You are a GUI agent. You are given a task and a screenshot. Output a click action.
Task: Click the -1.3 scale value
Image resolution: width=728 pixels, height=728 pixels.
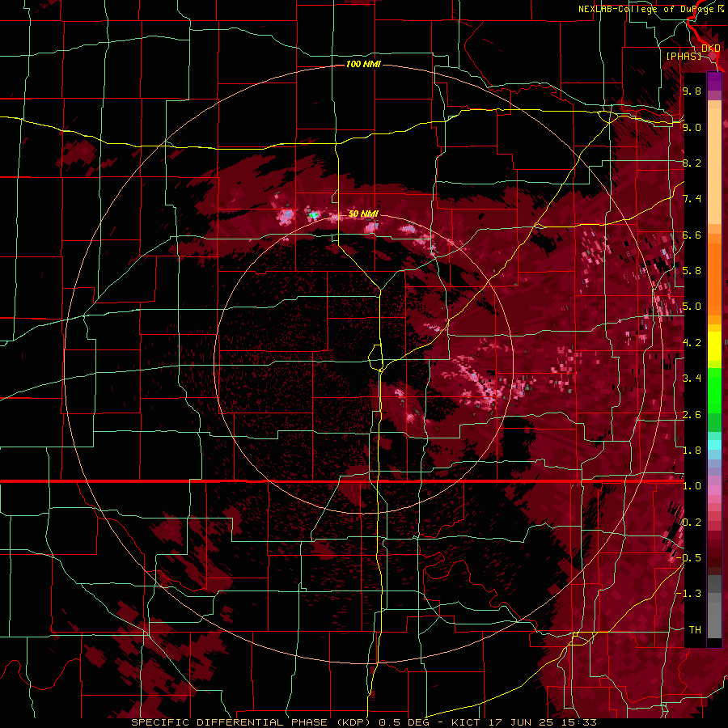(689, 594)
